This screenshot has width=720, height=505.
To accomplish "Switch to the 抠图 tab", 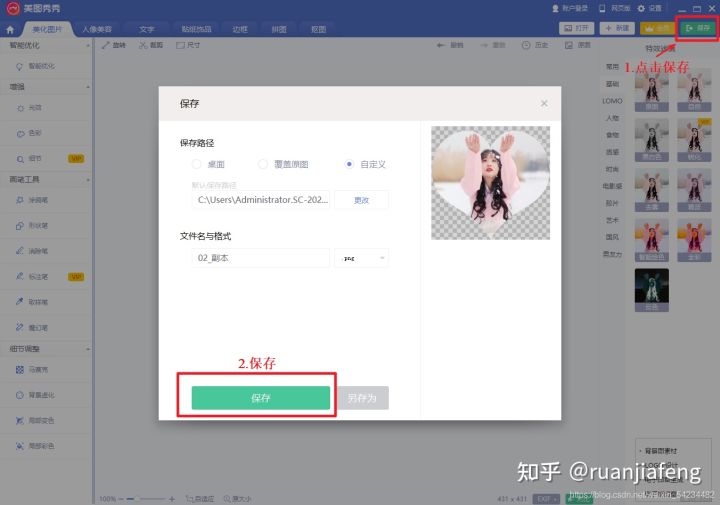I will coord(318,29).
